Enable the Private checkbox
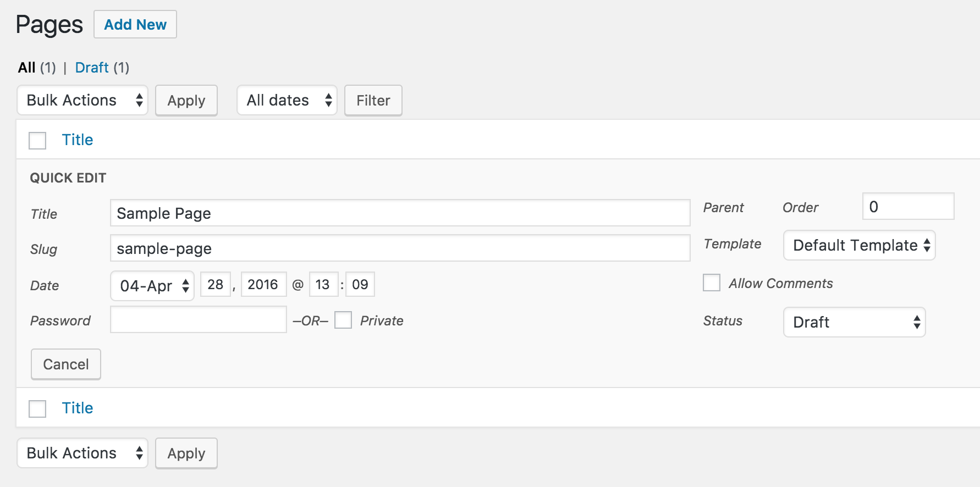This screenshot has width=980, height=487. coord(343,320)
